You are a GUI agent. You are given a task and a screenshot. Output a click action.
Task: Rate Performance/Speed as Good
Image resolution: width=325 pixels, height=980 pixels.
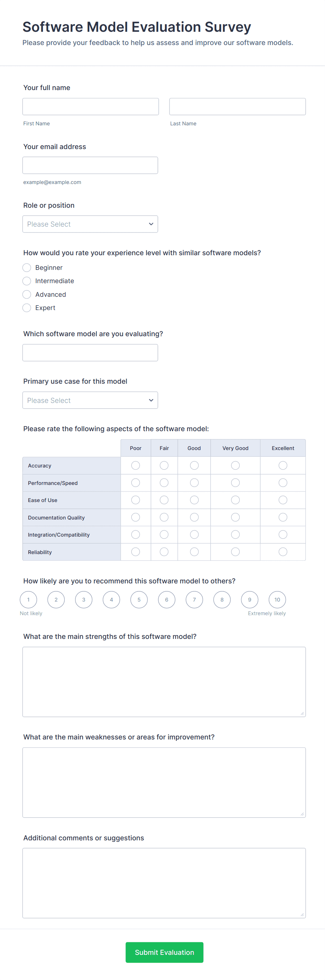(x=194, y=483)
